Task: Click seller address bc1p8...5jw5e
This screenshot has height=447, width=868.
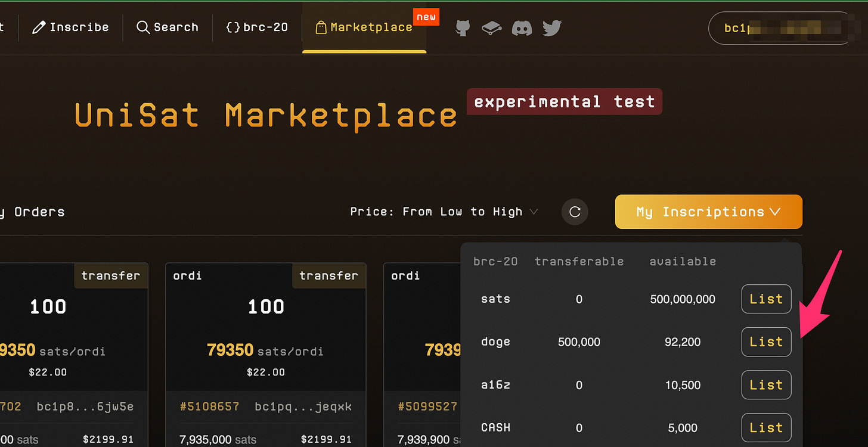Action: 85,406
